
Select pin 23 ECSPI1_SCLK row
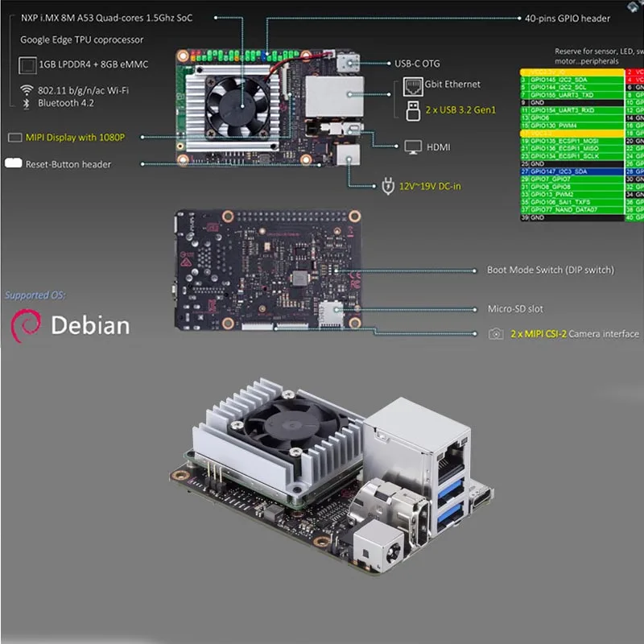pos(572,156)
